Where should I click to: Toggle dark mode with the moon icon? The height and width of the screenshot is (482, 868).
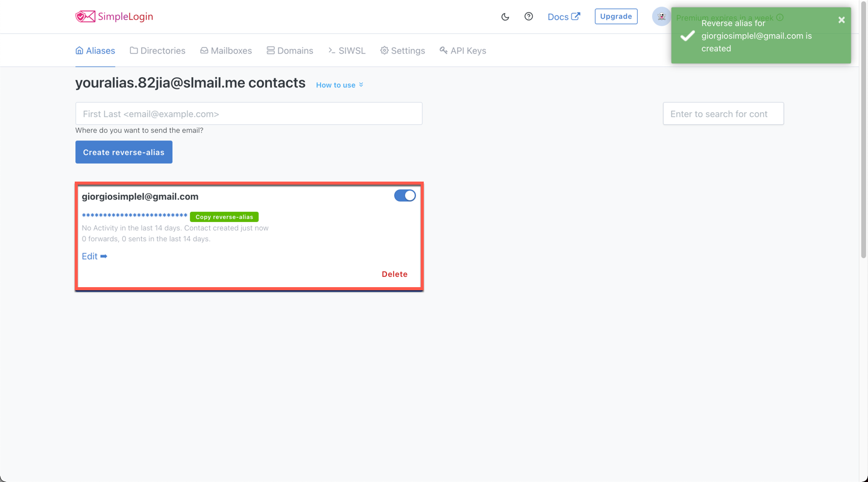[505, 16]
